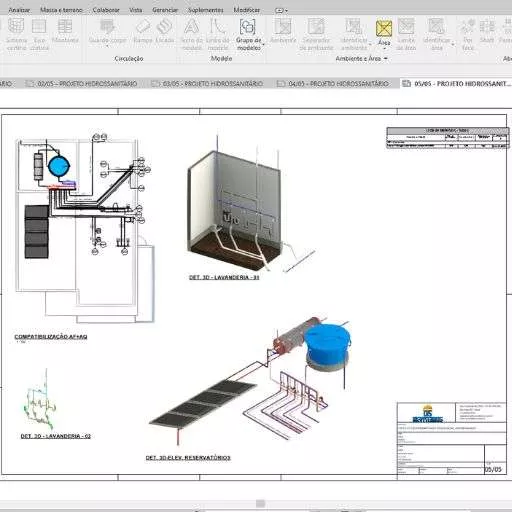
Task: Select the Escada stair tool
Action: point(165,31)
